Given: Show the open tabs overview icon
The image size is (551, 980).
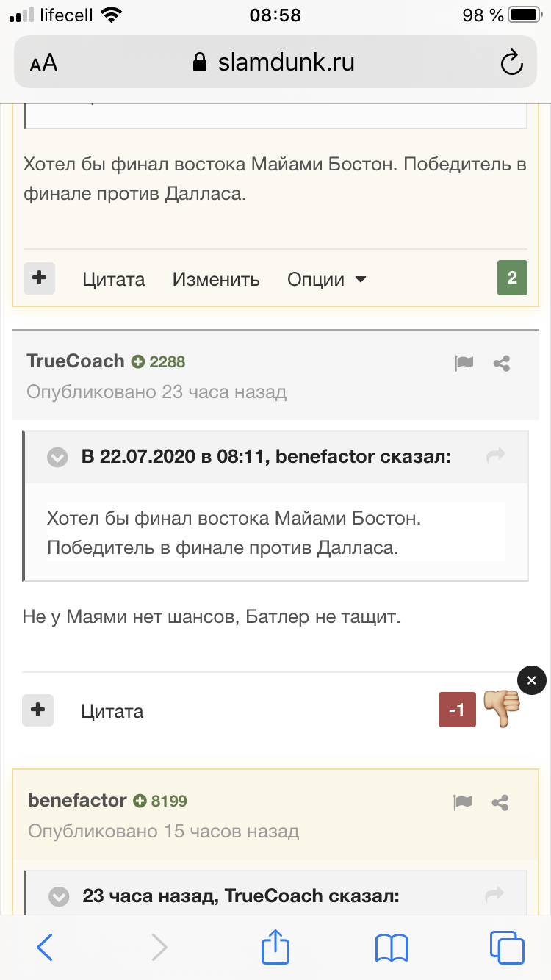Looking at the screenshot, I should click(x=507, y=947).
